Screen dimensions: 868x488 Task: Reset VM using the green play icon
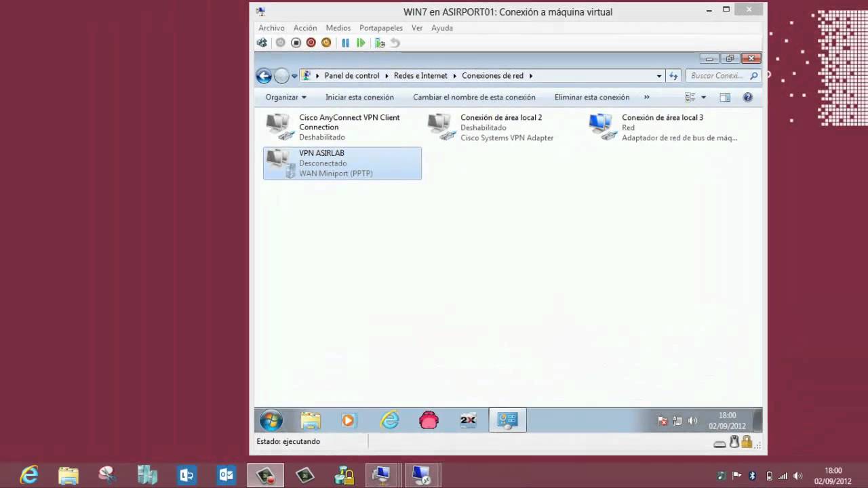361,43
